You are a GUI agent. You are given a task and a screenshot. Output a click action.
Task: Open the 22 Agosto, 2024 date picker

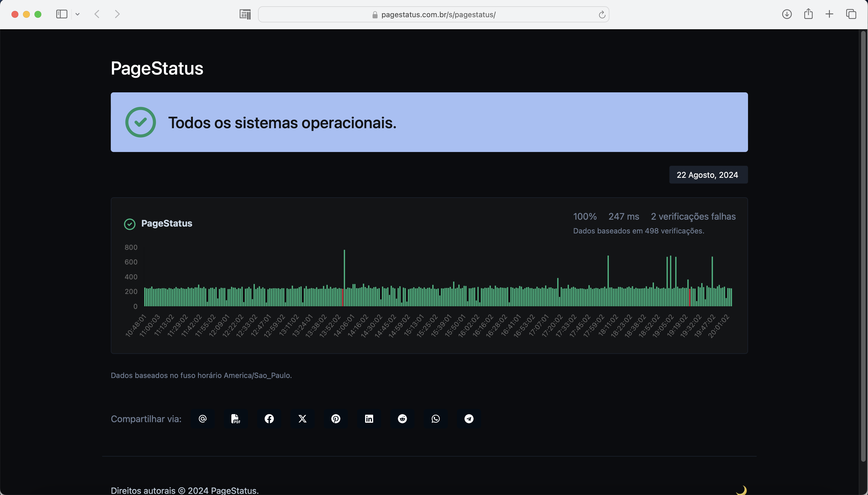(x=708, y=175)
